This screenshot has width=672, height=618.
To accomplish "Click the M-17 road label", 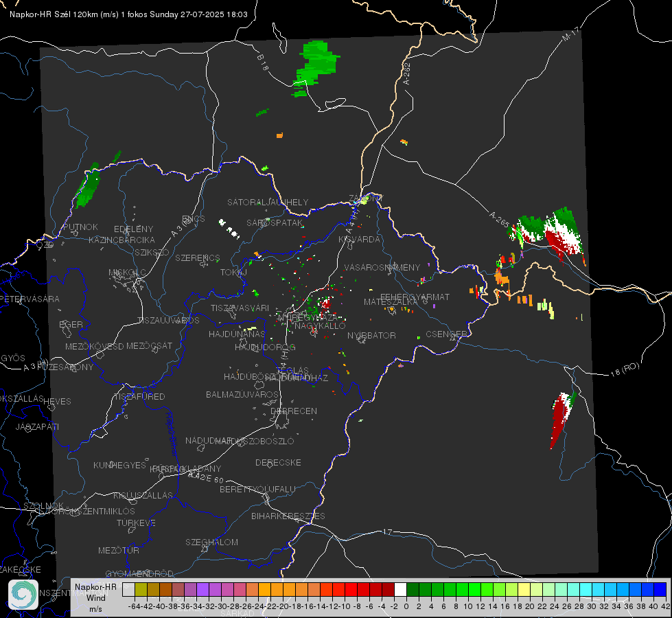I will [x=570, y=34].
